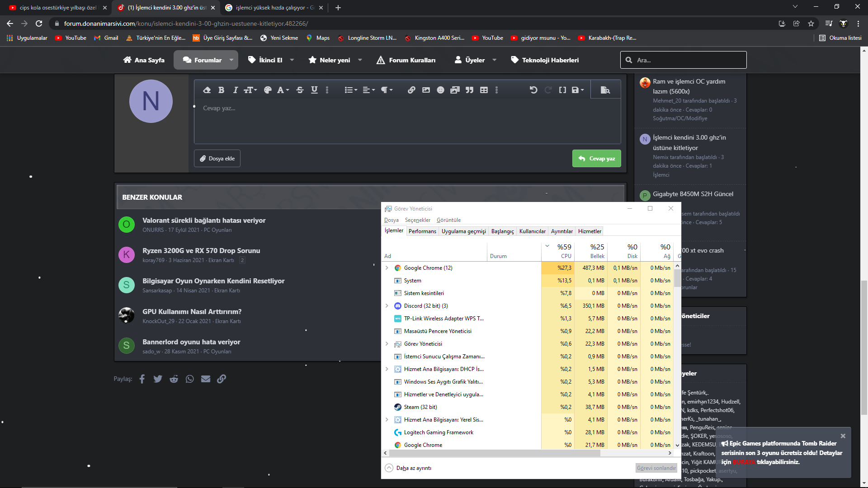Image resolution: width=868 pixels, height=488 pixels.
Task: Open the text color palette icon
Action: pos(268,90)
